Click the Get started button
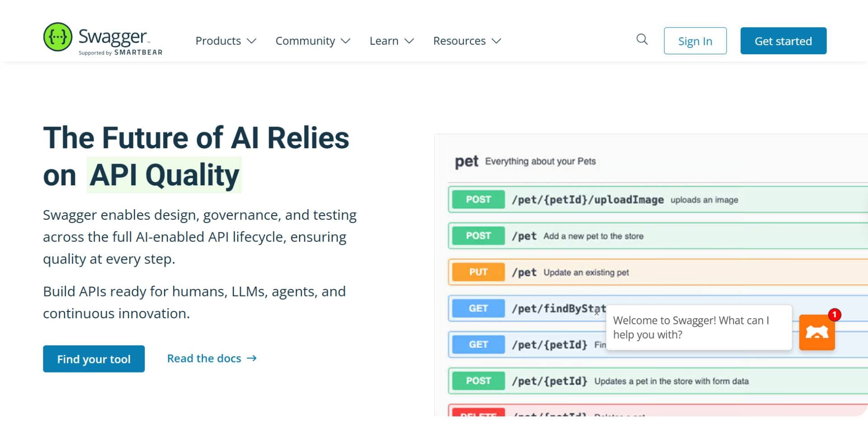This screenshot has width=868, height=434. click(x=783, y=41)
